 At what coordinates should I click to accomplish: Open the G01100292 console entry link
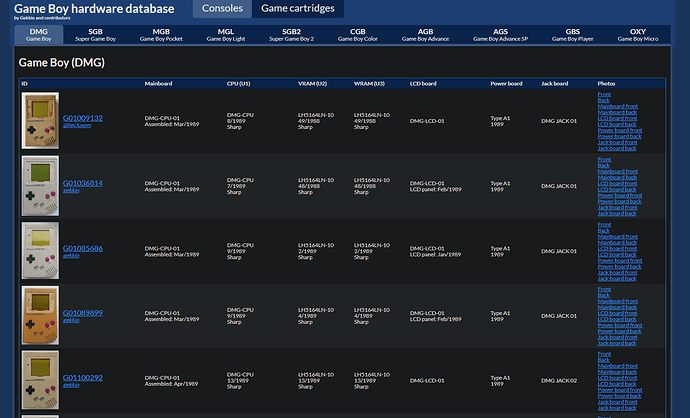pos(83,377)
